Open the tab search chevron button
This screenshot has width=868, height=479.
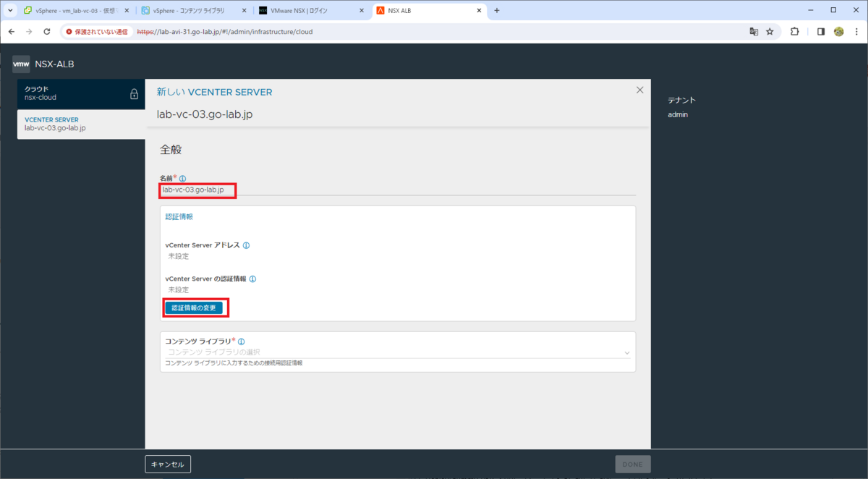click(10, 11)
